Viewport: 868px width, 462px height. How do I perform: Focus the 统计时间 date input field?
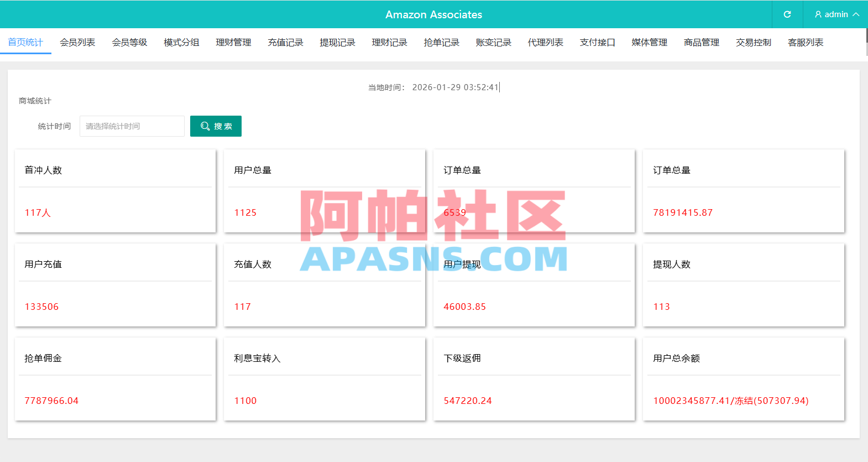pos(132,126)
